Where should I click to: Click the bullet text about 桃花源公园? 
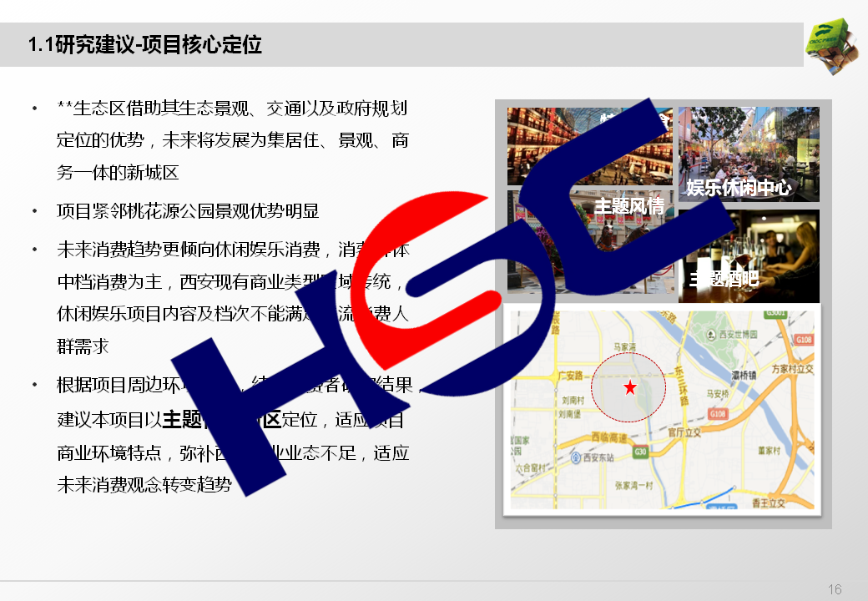pos(188,211)
